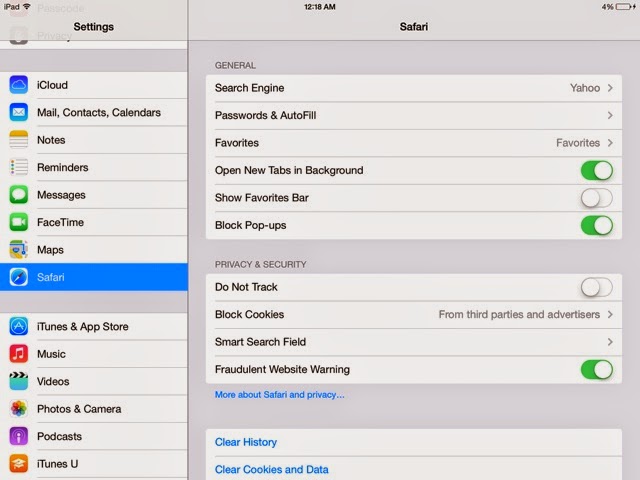
Task: Tap the Podcasts icon
Action: (x=19, y=436)
